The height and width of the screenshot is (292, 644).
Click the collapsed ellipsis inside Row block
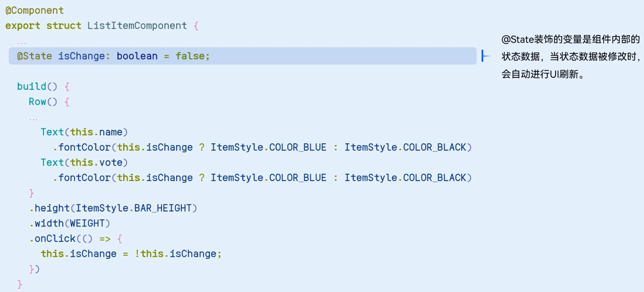(34, 118)
